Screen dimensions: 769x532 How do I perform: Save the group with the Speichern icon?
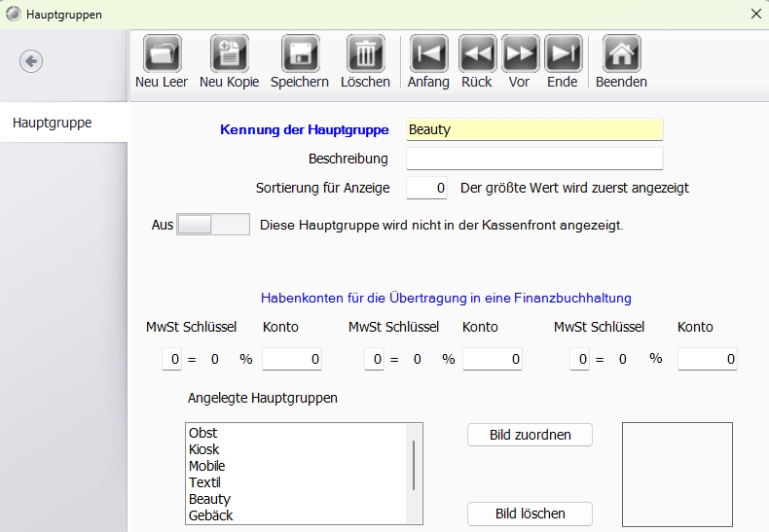point(300,53)
